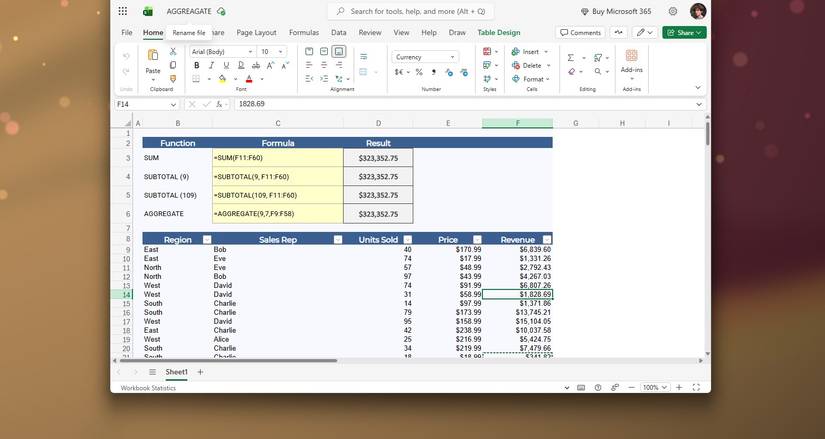The image size is (825, 439).
Task: Open the Table Design tab
Action: coord(499,33)
